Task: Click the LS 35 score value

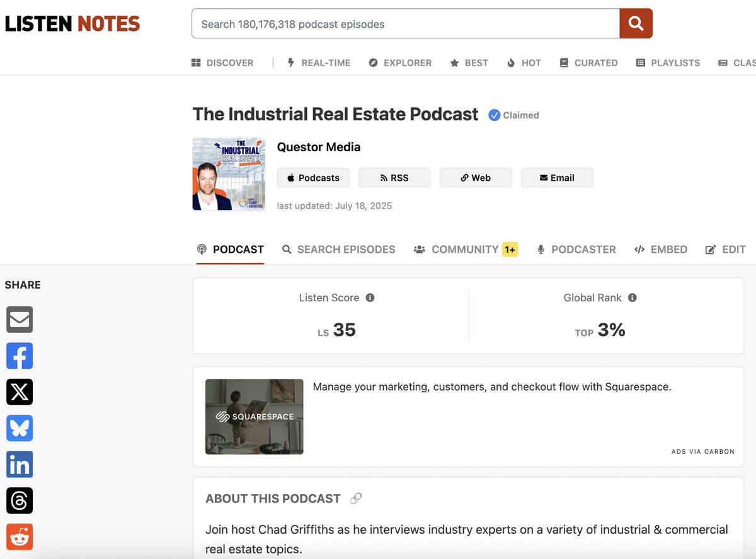Action: [x=337, y=330]
